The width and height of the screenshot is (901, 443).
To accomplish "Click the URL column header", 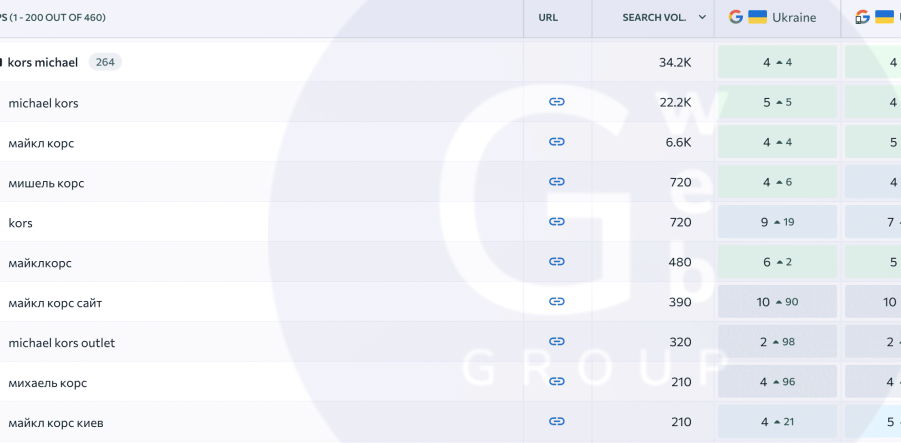I will [548, 18].
